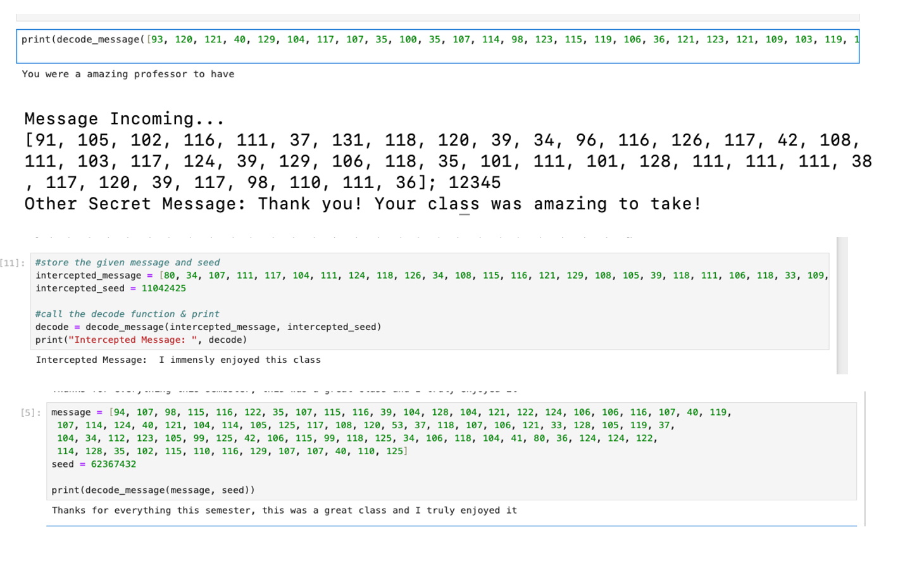Click the seed value 12345 after the list
The width and height of the screenshot is (924, 584).
tap(474, 182)
